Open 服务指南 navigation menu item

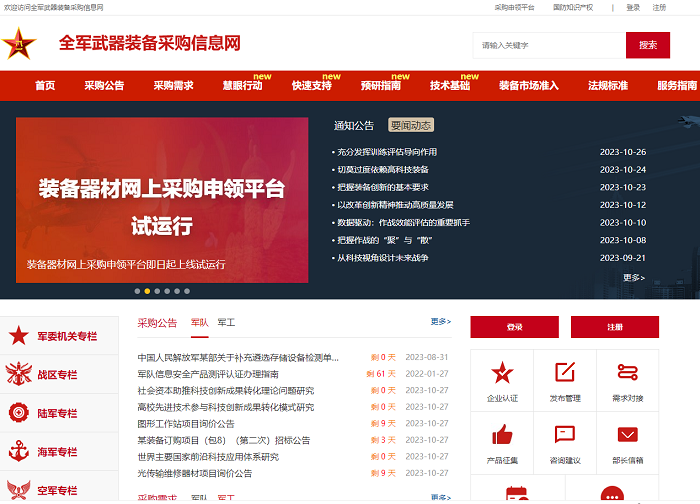tap(677, 85)
